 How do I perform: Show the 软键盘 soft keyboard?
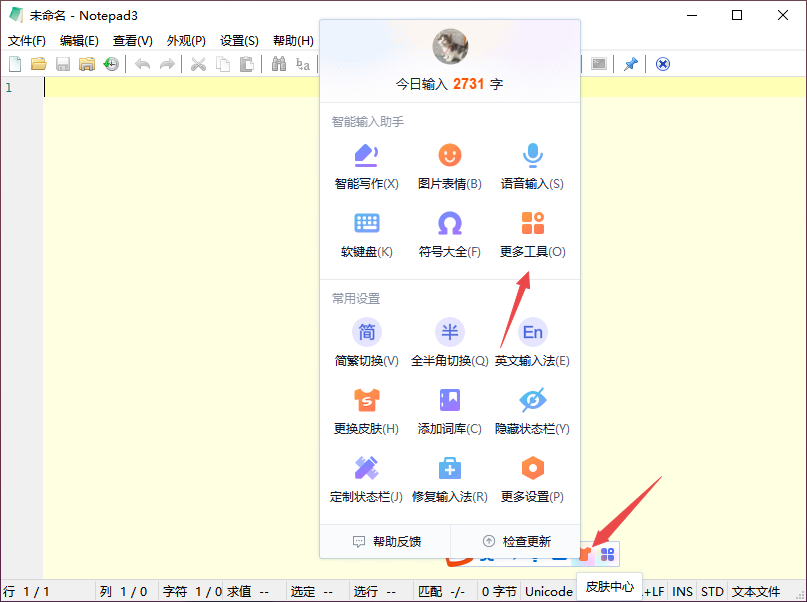[366, 235]
